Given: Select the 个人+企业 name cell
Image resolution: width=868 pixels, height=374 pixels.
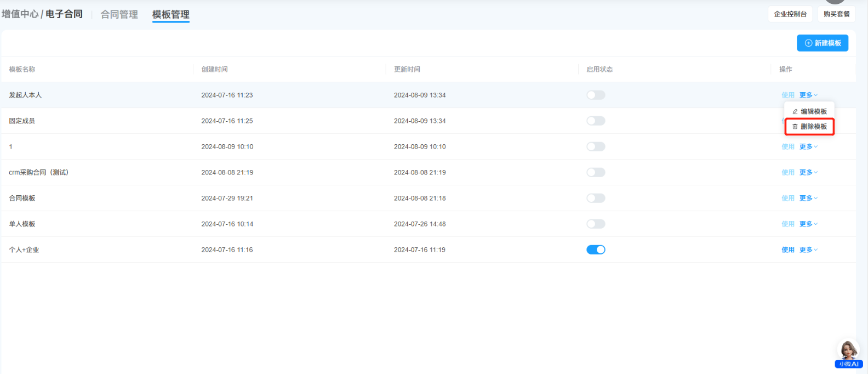Looking at the screenshot, I should pyautogui.click(x=24, y=250).
